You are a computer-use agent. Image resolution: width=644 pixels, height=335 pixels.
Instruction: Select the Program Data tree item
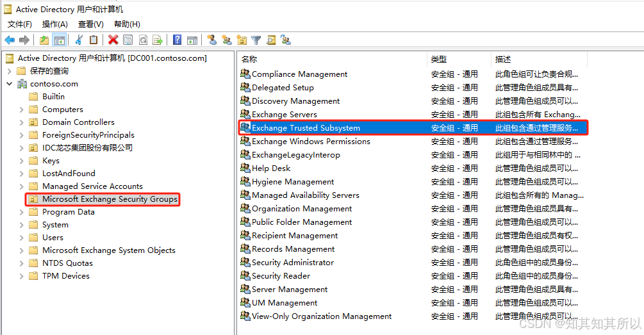coord(68,212)
